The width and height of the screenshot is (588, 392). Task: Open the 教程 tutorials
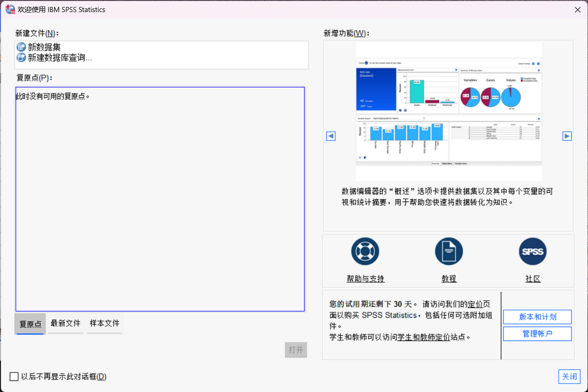point(449,279)
